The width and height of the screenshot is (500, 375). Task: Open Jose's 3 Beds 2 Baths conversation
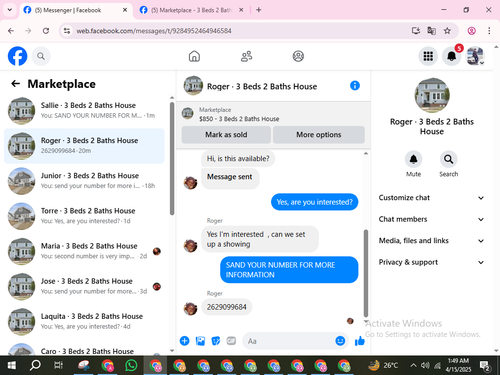coord(84,286)
